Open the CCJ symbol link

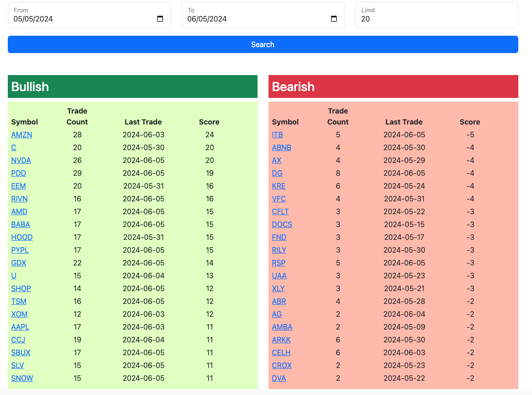[x=18, y=340]
